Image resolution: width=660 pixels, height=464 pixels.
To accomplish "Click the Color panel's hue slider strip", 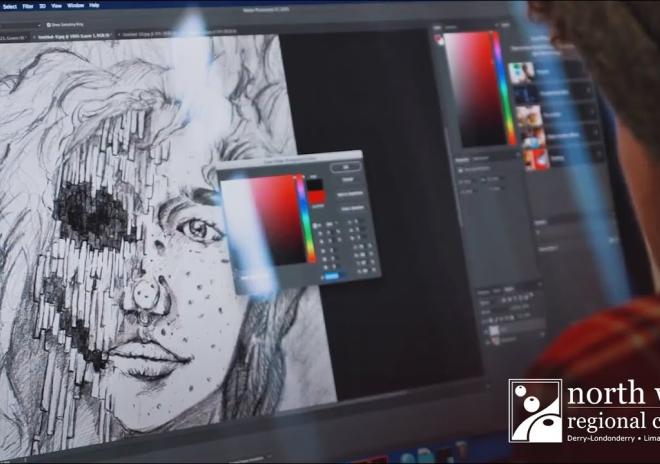I will click(504, 88).
